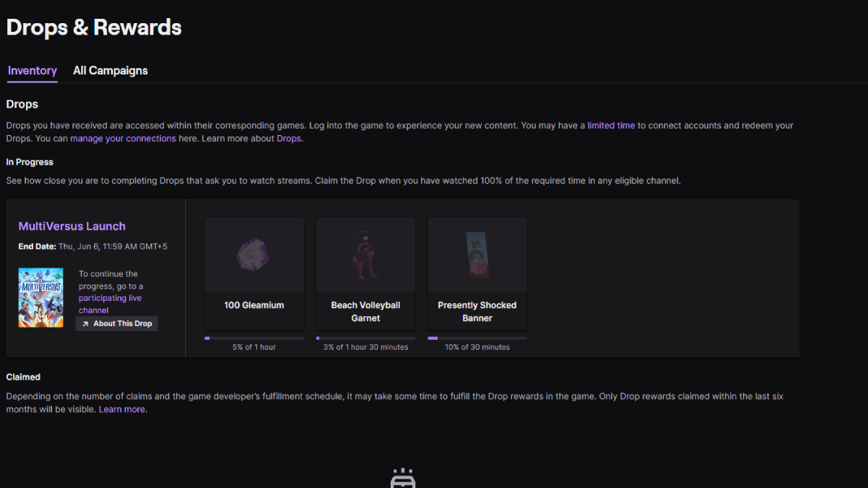This screenshot has height=488, width=868.
Task: Click the 30 minutes banner progress bar
Action: tap(477, 338)
